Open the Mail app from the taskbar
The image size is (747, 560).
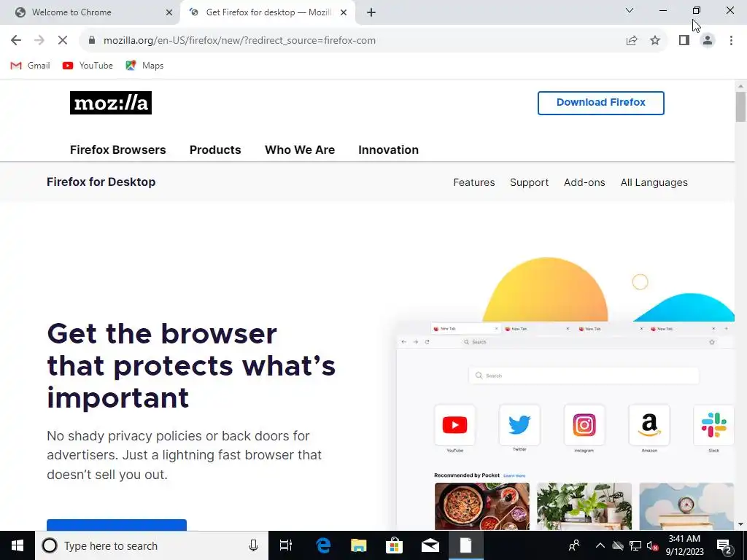[430, 545]
